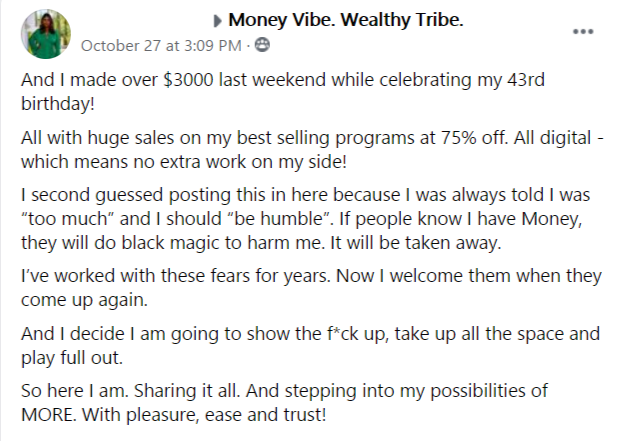Open the October 27 at 3:09 PM timestamp
Viewport: 623px width, 441px height.
coord(161,45)
